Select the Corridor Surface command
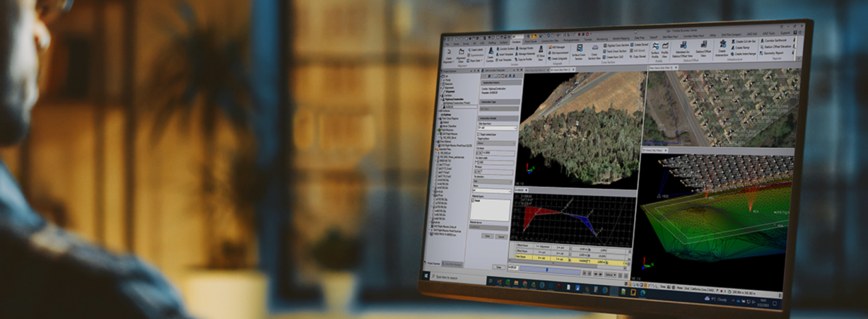 tap(505, 49)
